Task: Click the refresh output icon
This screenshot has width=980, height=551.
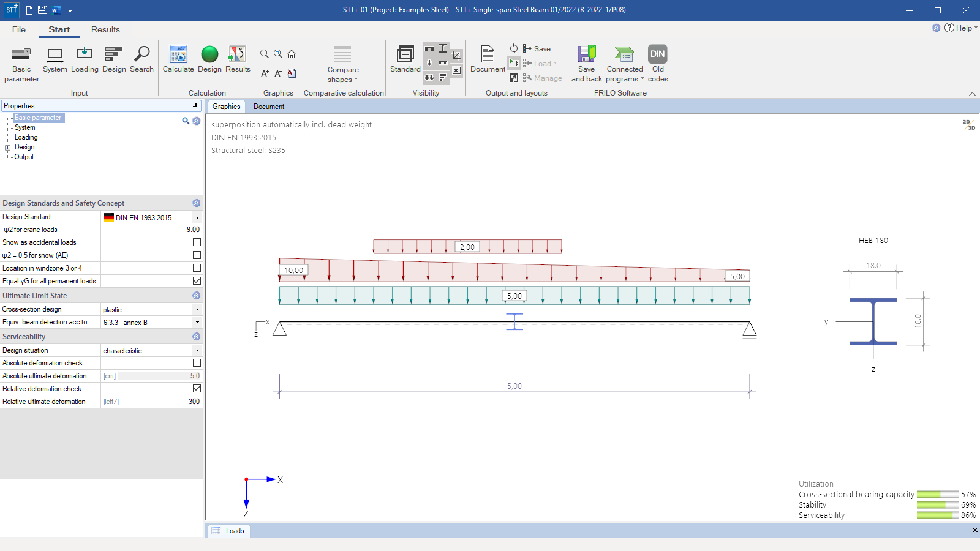Action: click(514, 48)
